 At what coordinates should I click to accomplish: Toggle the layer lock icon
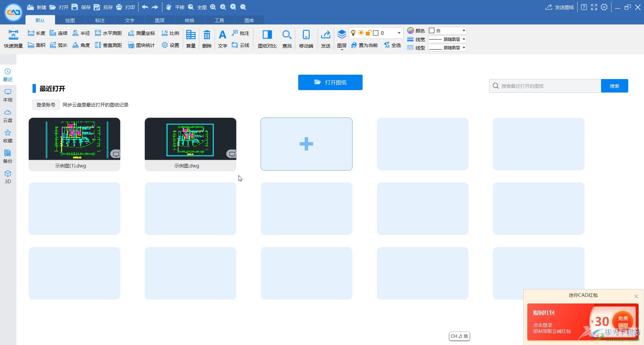368,33
